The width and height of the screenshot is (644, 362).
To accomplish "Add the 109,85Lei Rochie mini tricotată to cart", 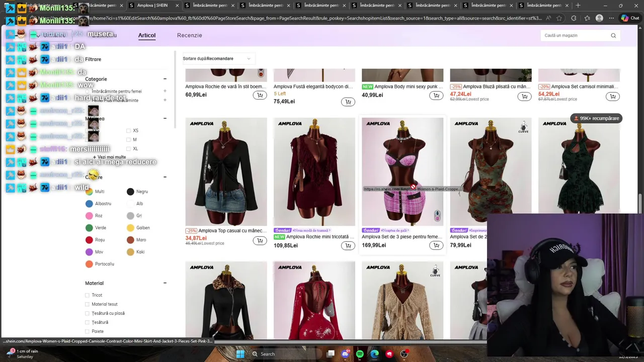I will coord(348,246).
